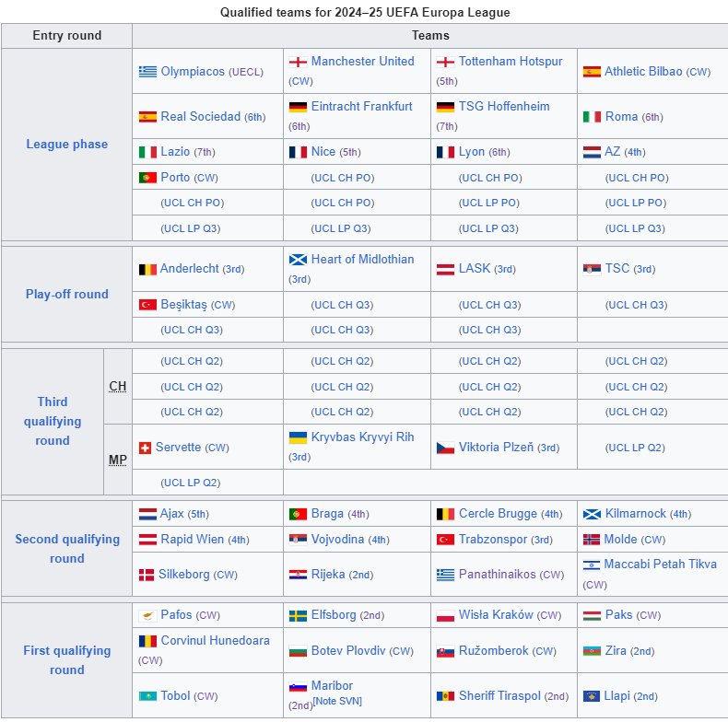The width and height of the screenshot is (728, 722).
Task: Click the Spanish flag beside Athletic Bilbao
Action: [592, 72]
